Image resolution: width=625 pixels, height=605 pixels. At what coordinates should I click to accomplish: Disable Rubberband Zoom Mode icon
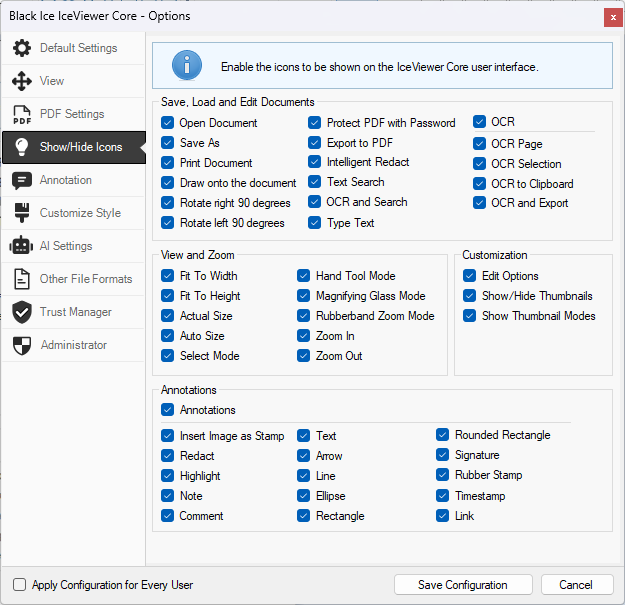click(304, 316)
